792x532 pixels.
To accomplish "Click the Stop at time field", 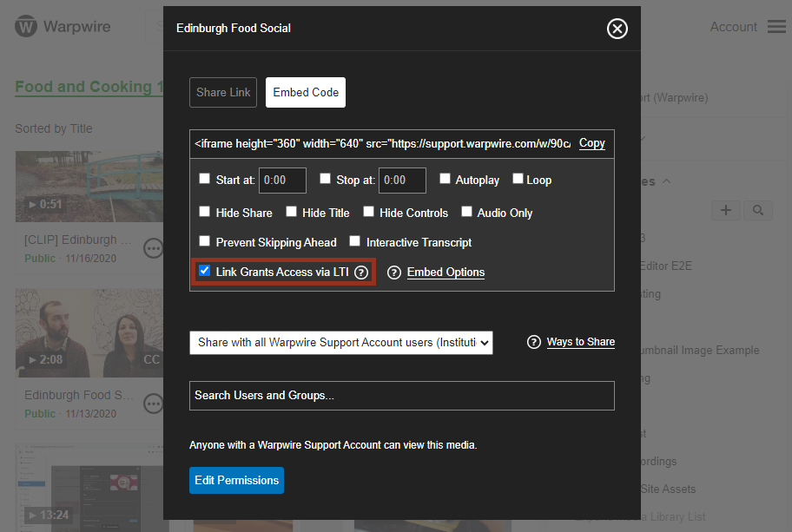I will (402, 181).
